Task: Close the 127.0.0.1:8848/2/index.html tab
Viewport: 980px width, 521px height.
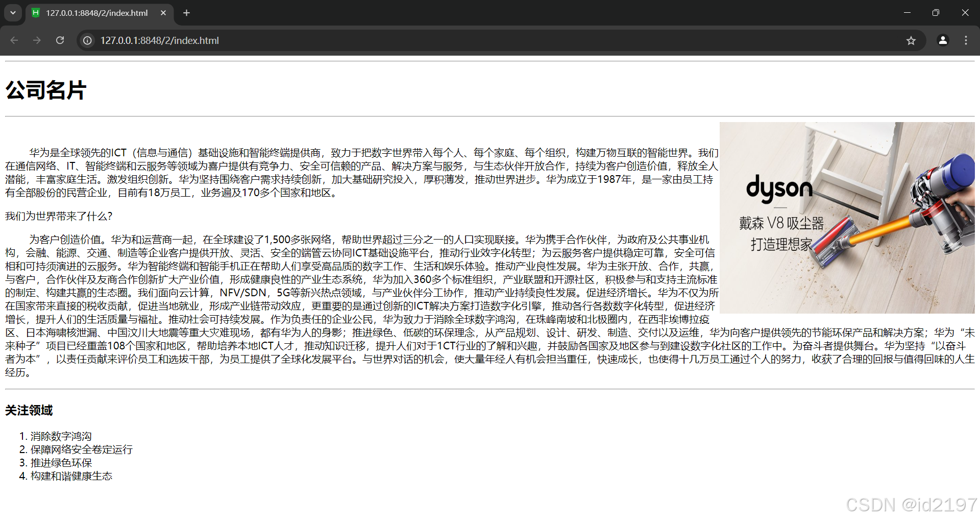Action: click(x=163, y=13)
